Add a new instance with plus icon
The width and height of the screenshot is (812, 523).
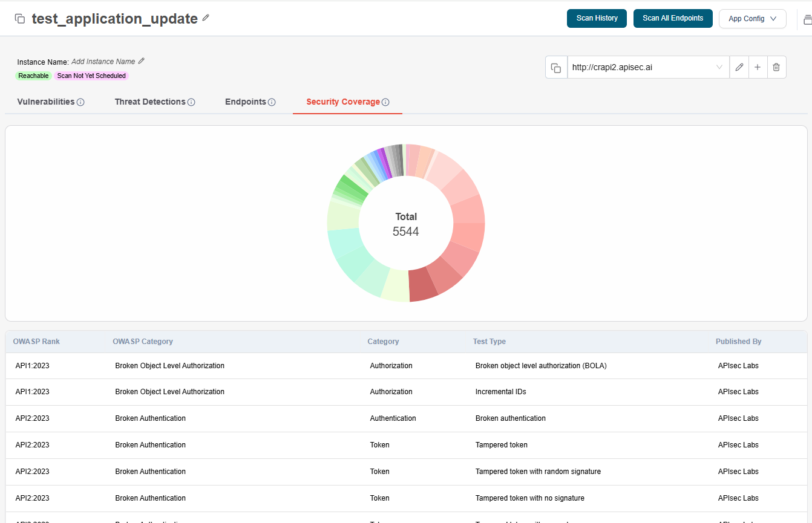coord(758,68)
